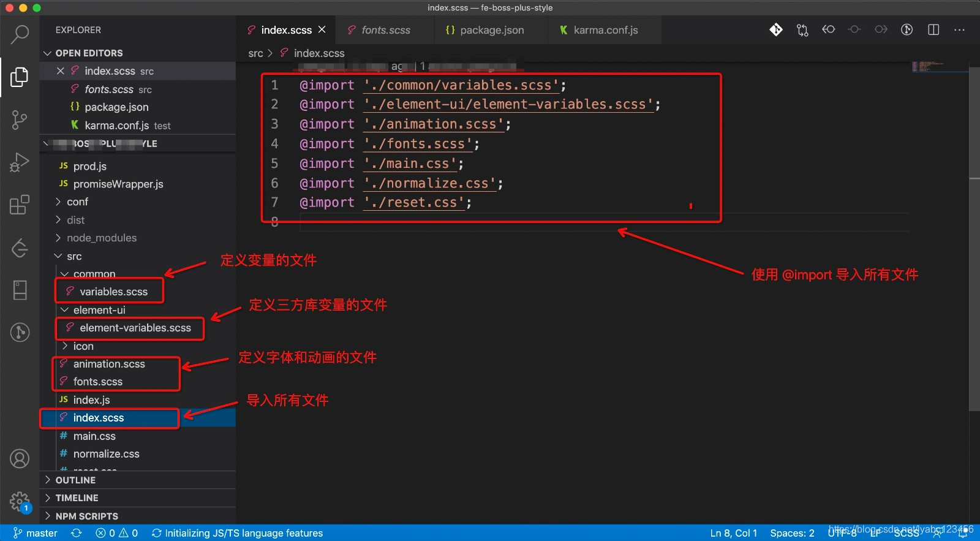Expand the TIMELINE section
Viewport: 980px width, 541px height.
click(x=138, y=498)
